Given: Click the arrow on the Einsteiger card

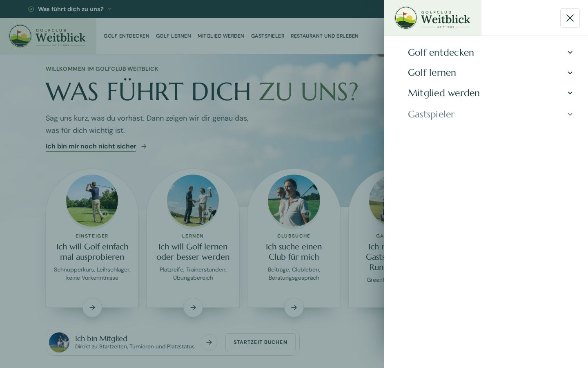Looking at the screenshot, I should pyautogui.click(x=92, y=307).
